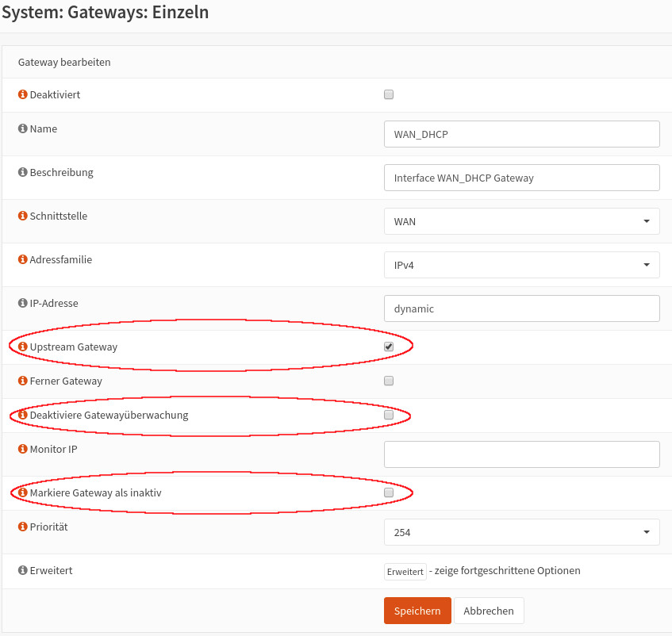Open info icon for Schnittstelle
672x636 pixels.
pyautogui.click(x=23, y=216)
